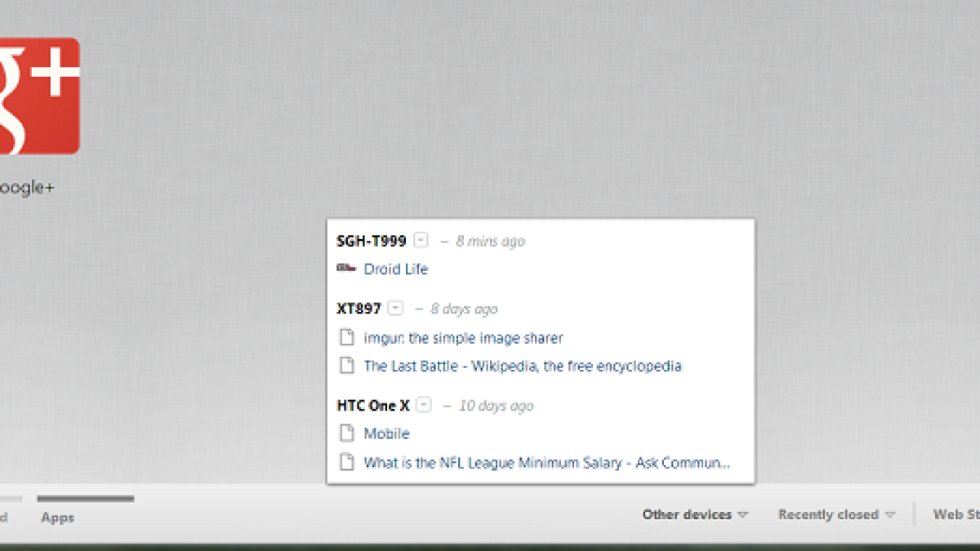Open The Last Battle Wikipedia link
Screen dimensions: 980x551
(523, 366)
